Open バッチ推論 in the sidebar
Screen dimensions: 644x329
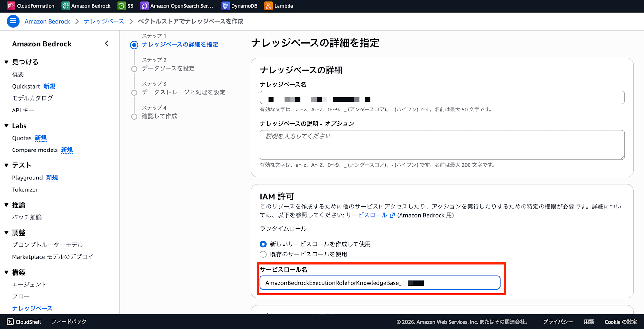27,217
